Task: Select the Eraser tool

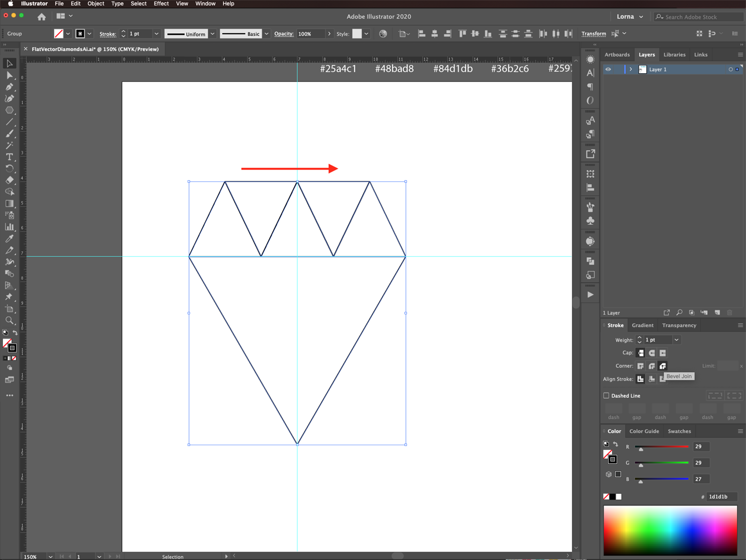Action: point(9,180)
